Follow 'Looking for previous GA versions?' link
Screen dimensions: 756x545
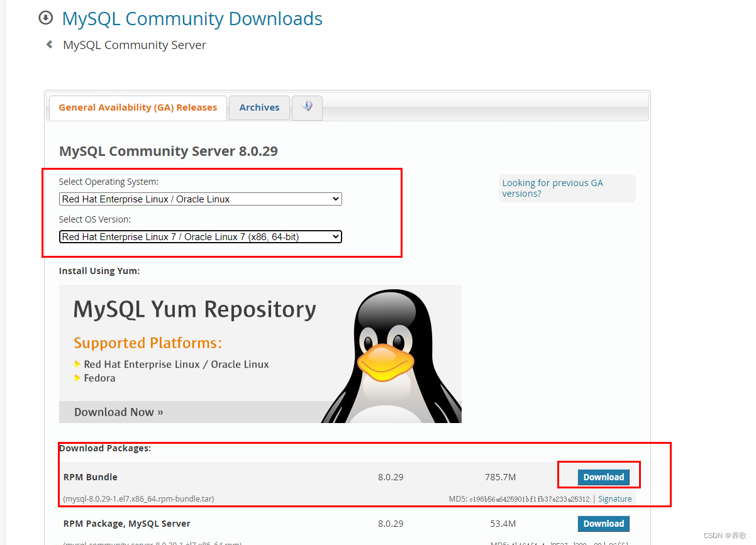(x=552, y=188)
